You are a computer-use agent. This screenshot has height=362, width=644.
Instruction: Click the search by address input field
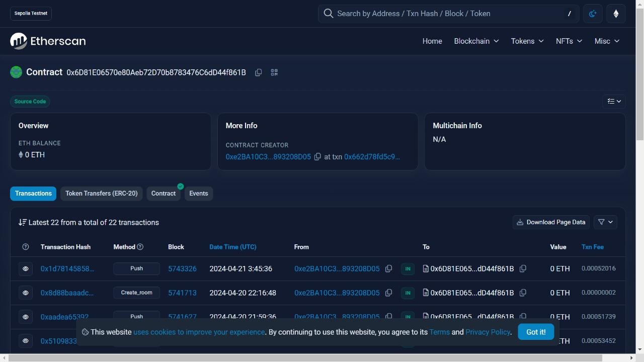pos(449,14)
